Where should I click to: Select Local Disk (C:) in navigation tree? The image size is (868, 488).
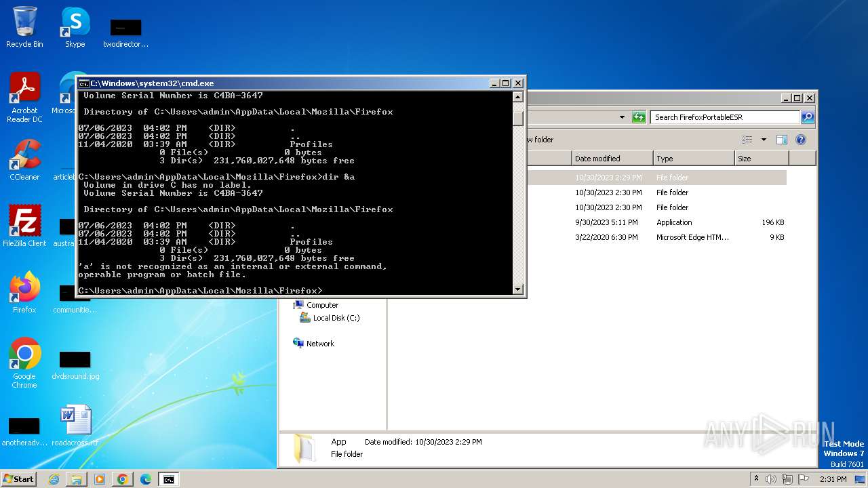[x=336, y=318]
